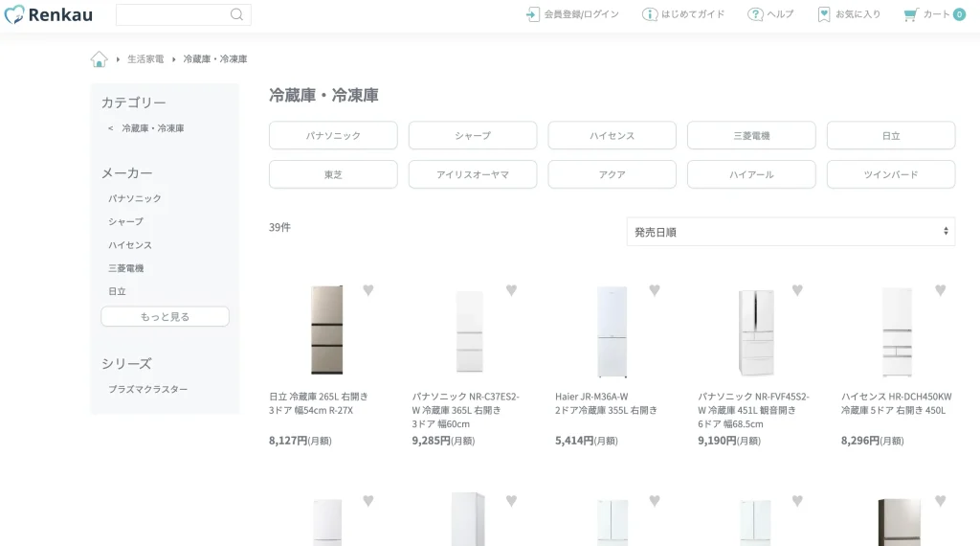Click the はじめてガイド info icon

(x=650, y=14)
